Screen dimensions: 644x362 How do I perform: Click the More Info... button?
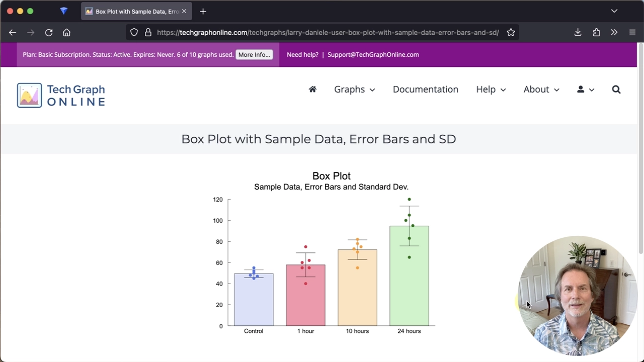tap(254, 55)
